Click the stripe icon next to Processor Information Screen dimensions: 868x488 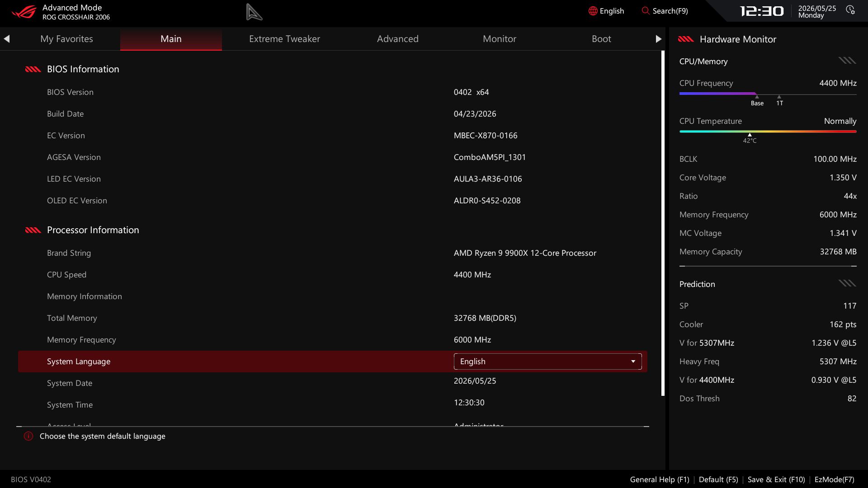point(33,230)
